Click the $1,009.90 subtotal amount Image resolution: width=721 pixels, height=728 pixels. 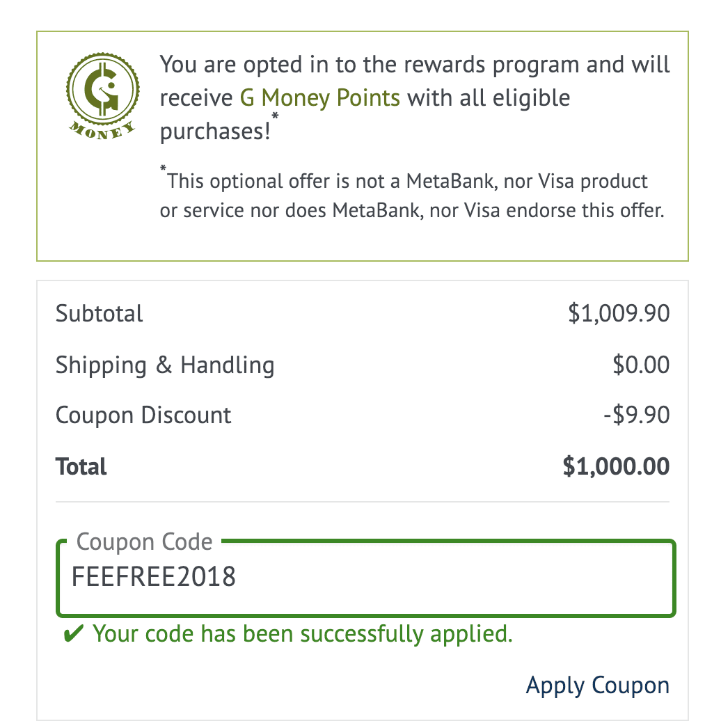tap(619, 313)
